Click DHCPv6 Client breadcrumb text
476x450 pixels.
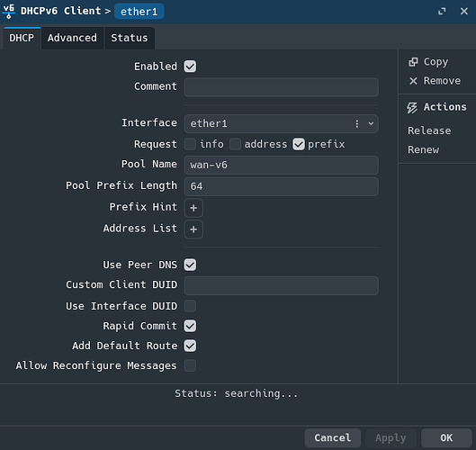[60, 11]
